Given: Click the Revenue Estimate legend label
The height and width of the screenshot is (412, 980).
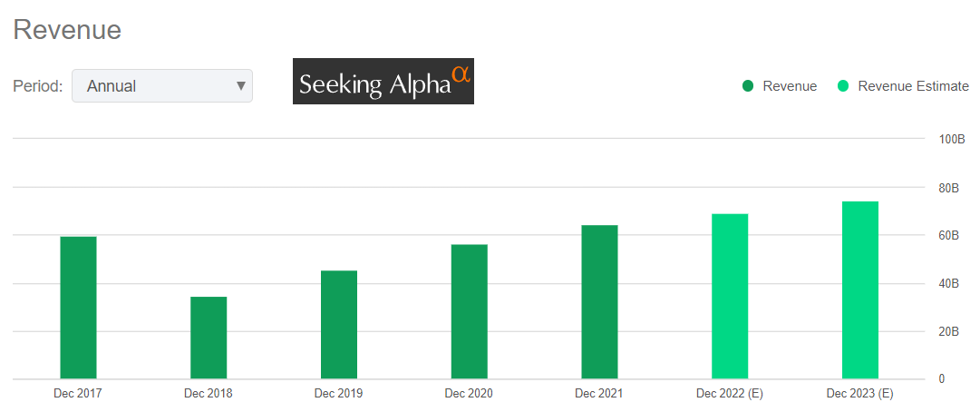Looking at the screenshot, I should point(913,86).
